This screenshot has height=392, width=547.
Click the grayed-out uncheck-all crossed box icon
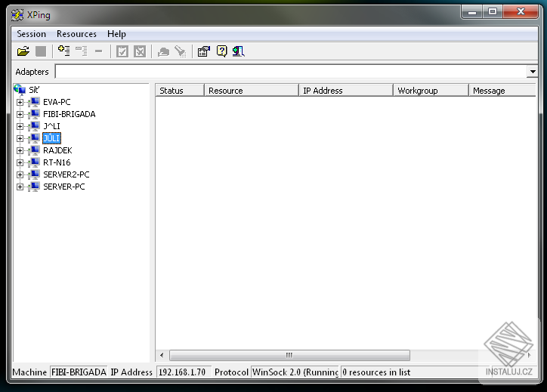[140, 51]
